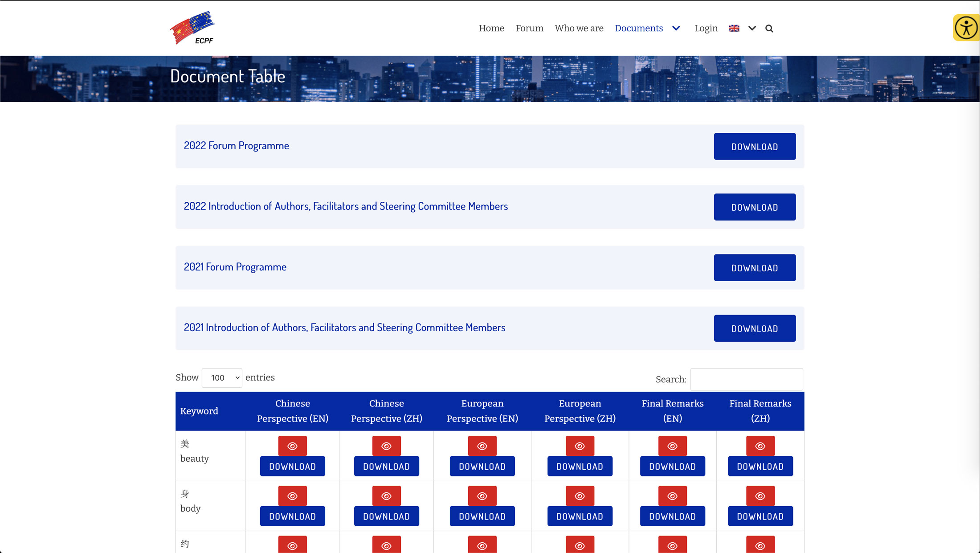This screenshot has height=553, width=980.
Task: Open the 2022 Forum Programme title link
Action: 237,145
